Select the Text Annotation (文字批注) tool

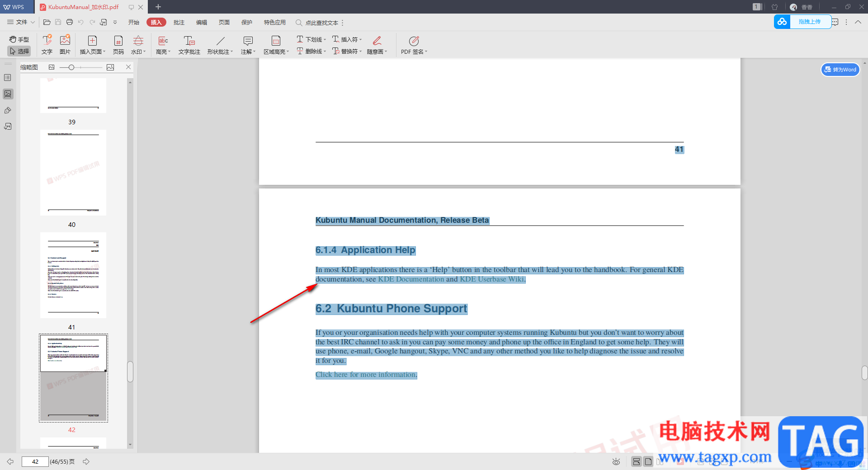point(189,45)
